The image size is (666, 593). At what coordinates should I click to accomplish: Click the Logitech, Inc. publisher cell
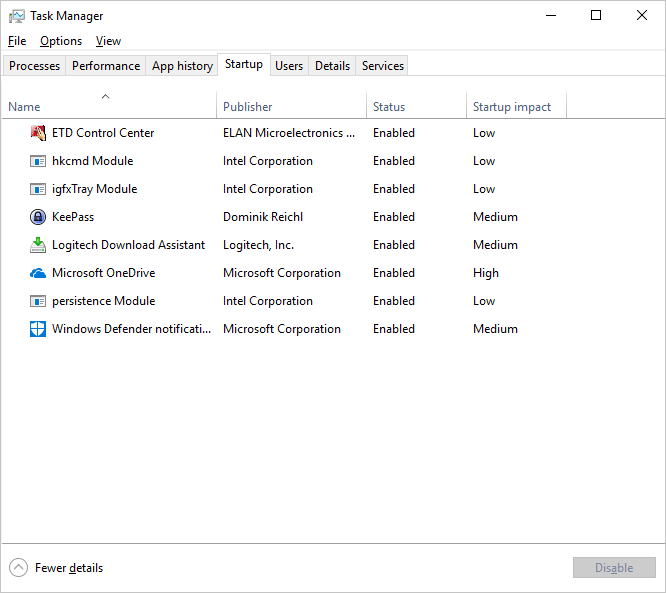pyautogui.click(x=258, y=245)
